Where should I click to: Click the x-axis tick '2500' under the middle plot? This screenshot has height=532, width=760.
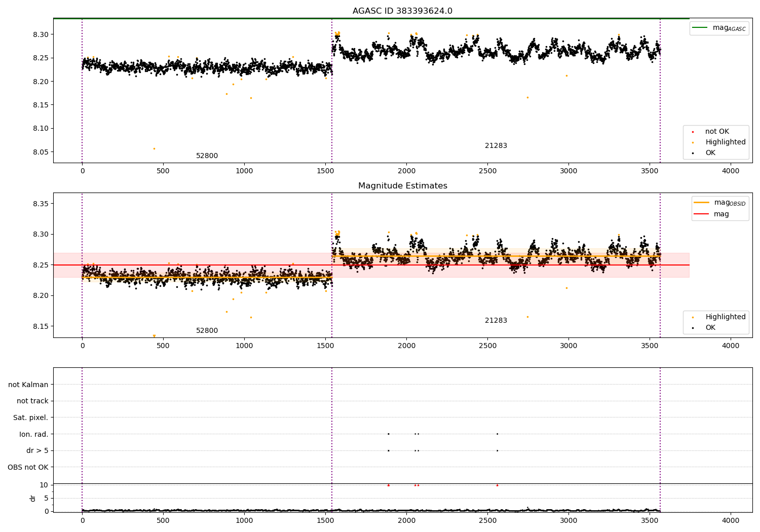tap(487, 346)
